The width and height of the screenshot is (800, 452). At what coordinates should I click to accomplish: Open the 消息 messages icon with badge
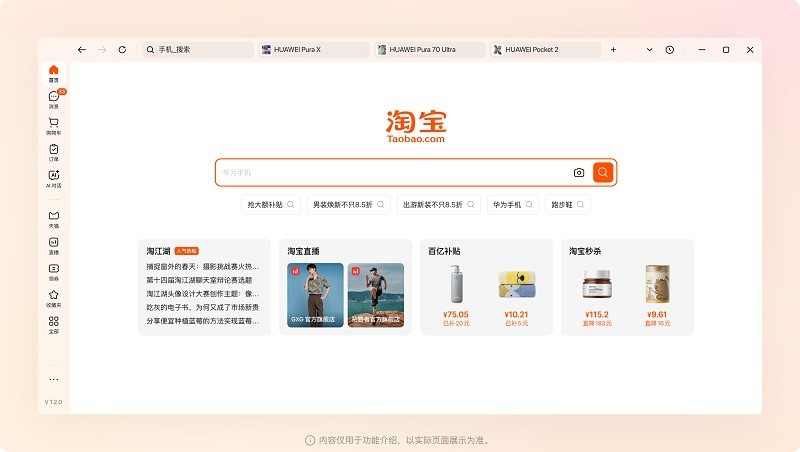pyautogui.click(x=54, y=99)
